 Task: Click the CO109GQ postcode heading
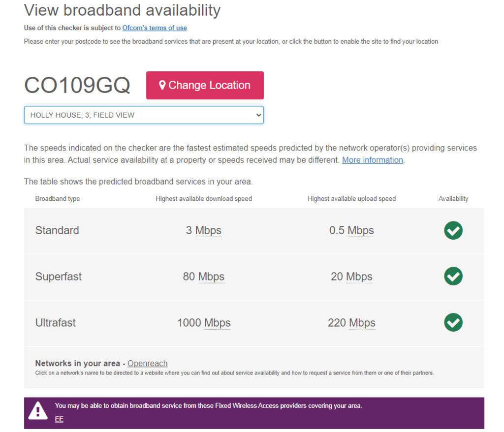[x=77, y=85]
